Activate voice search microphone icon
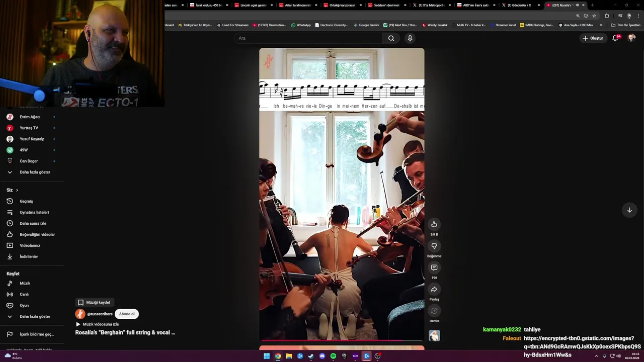Viewport: 644px width, 362px height. (410, 38)
